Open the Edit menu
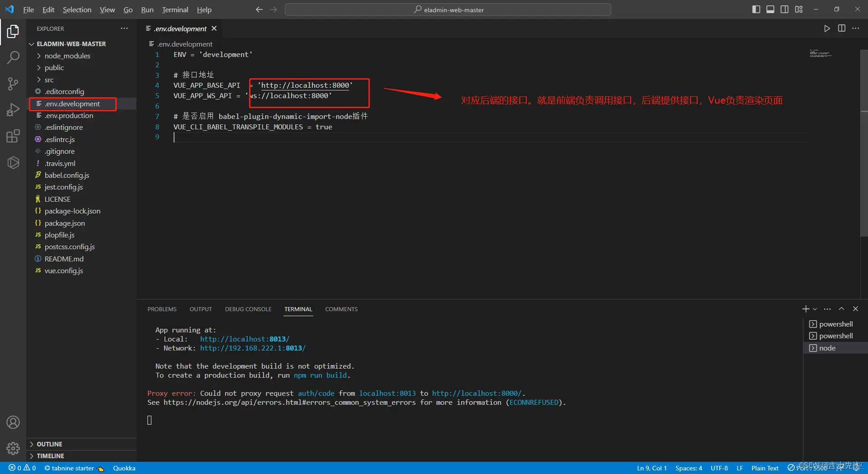This screenshot has width=868, height=474. click(48, 9)
